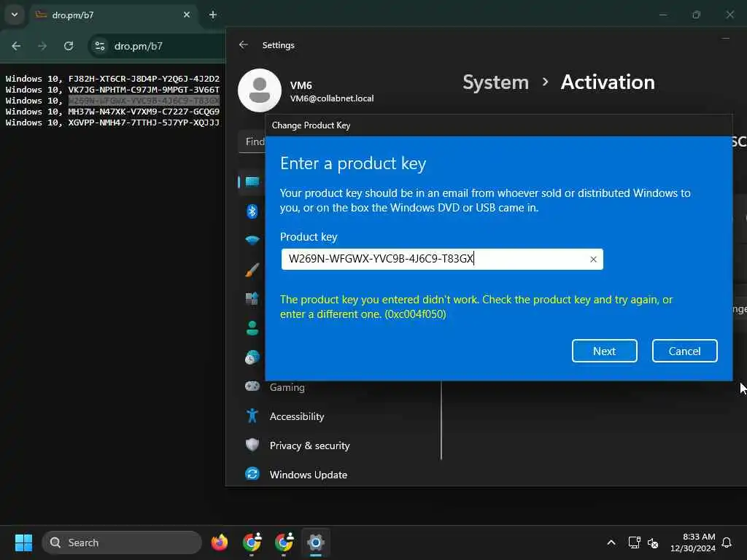
Task: Click the VM6 account name
Action: click(x=301, y=85)
